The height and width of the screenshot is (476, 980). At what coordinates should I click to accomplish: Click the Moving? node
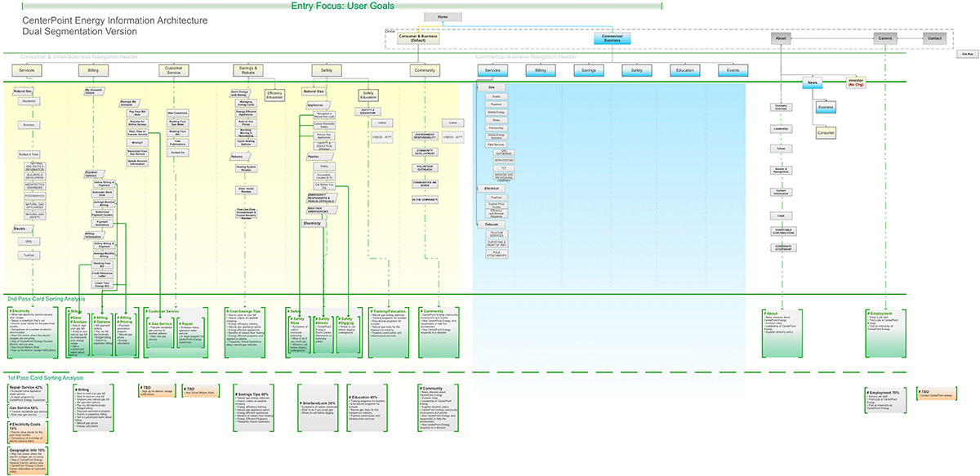point(136,141)
